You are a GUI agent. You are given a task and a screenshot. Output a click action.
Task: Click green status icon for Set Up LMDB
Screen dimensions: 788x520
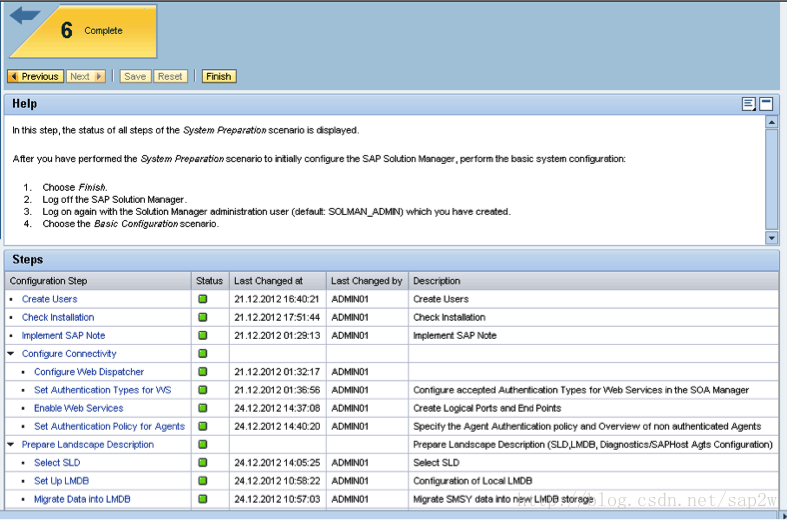point(203,481)
